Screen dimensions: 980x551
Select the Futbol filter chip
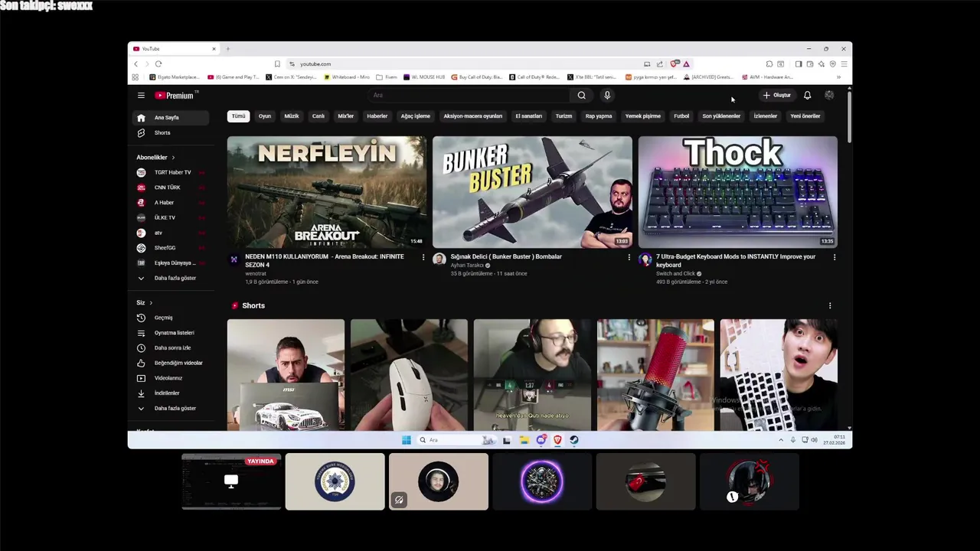coord(681,116)
